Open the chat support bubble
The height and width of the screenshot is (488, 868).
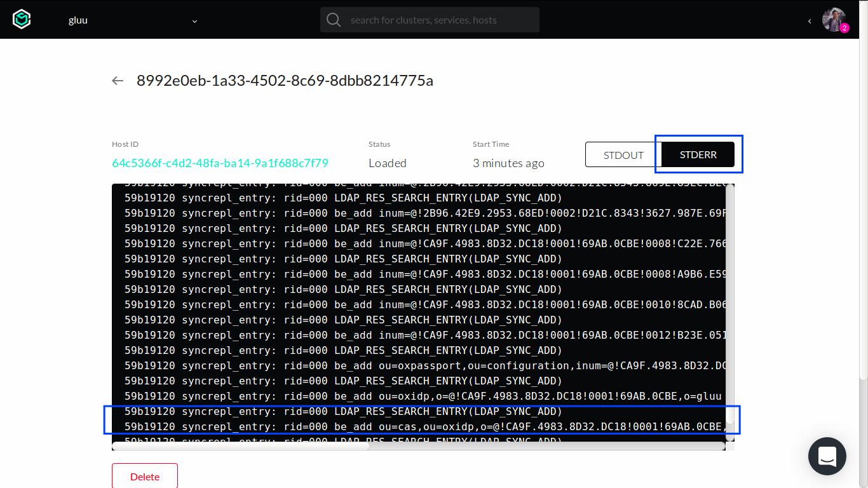tap(827, 456)
